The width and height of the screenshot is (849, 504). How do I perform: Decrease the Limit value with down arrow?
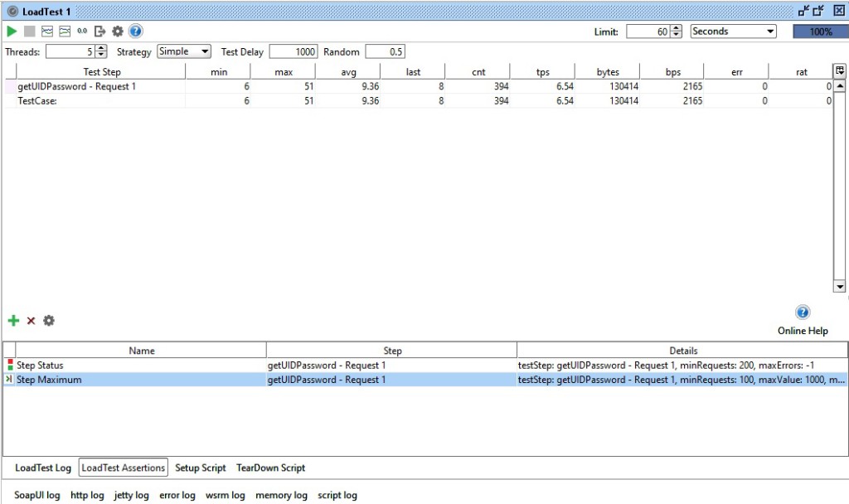(x=676, y=35)
